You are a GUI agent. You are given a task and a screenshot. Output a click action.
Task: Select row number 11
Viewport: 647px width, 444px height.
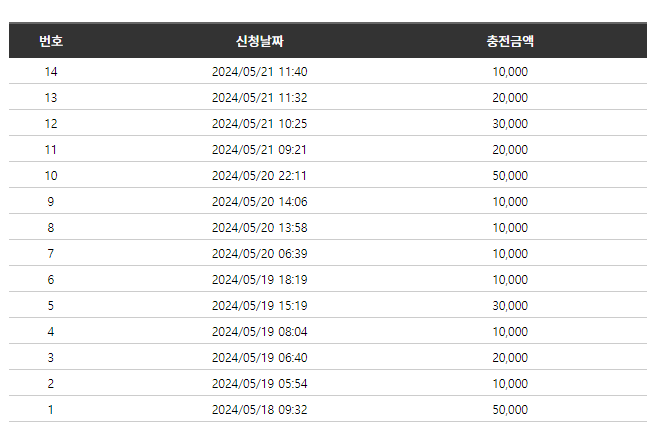(x=51, y=150)
